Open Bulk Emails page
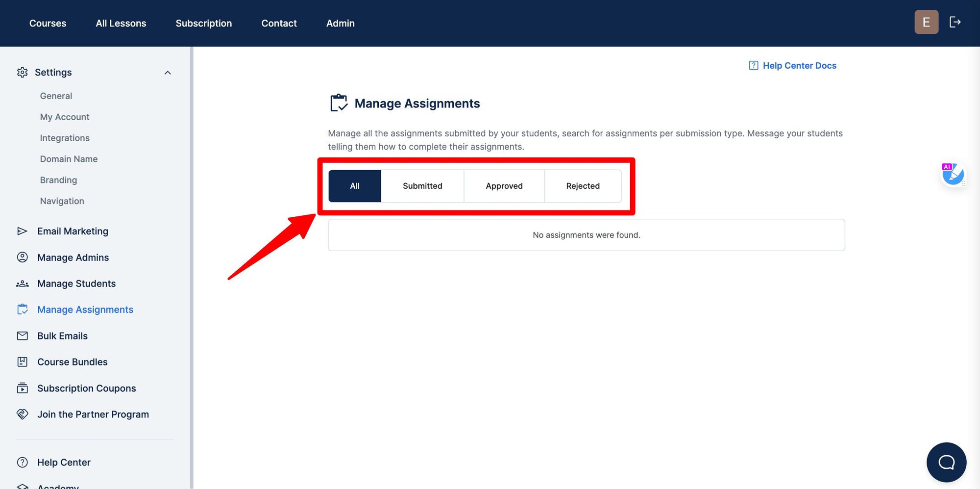Viewport: 980px width, 489px height. [62, 336]
